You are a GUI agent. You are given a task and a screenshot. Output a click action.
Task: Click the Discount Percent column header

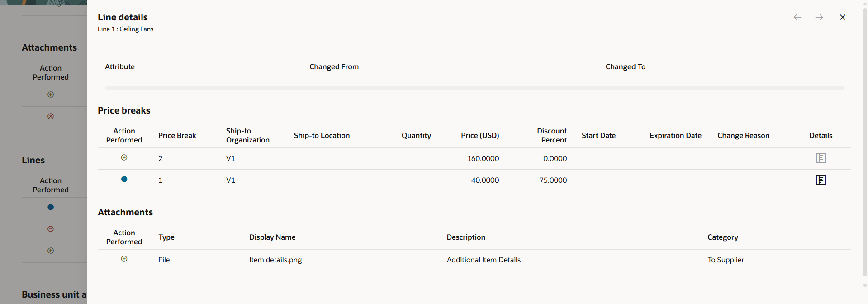coord(552,135)
